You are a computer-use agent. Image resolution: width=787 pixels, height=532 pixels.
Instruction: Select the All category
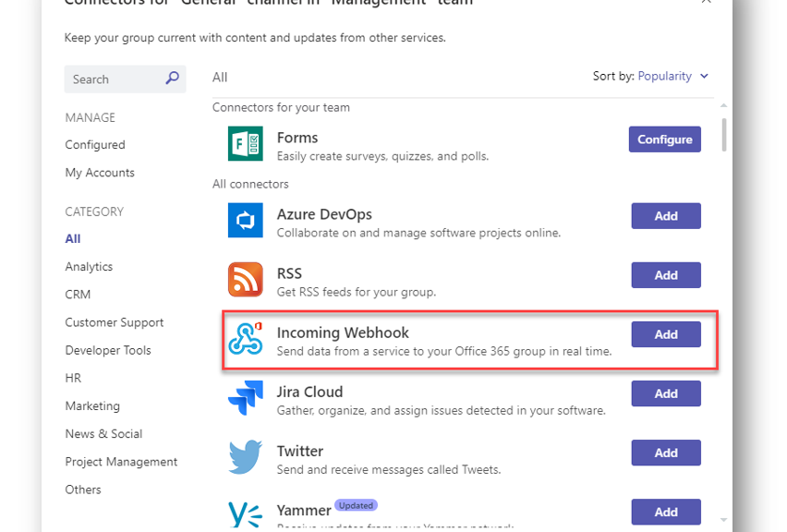pyautogui.click(x=73, y=239)
